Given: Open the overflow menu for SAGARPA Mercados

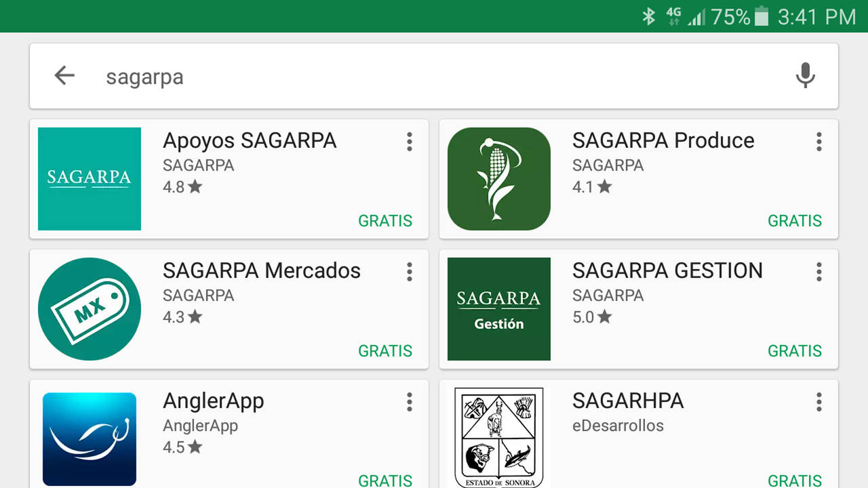Looking at the screenshot, I should pyautogui.click(x=410, y=272).
